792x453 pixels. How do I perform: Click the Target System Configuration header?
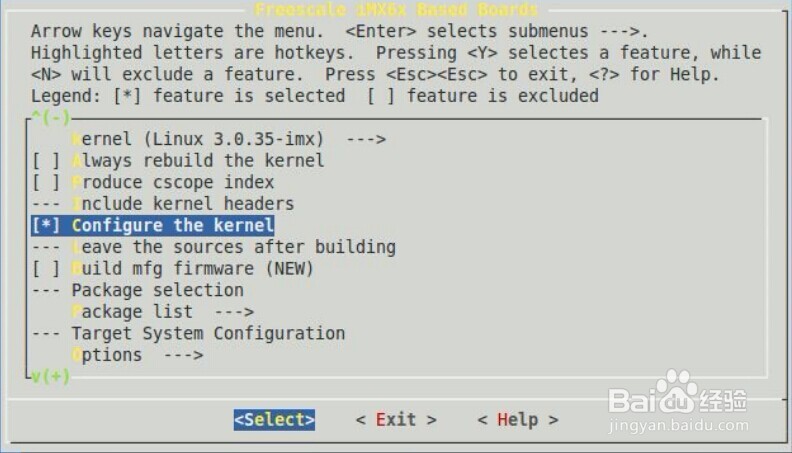click(x=208, y=333)
